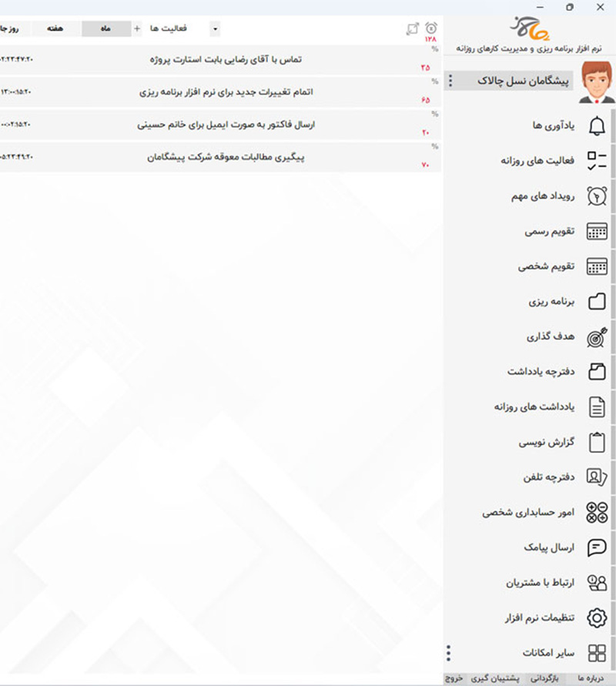
Task: Open software settings gear icon (تنظیمات نرم افزار)
Action: click(x=597, y=617)
